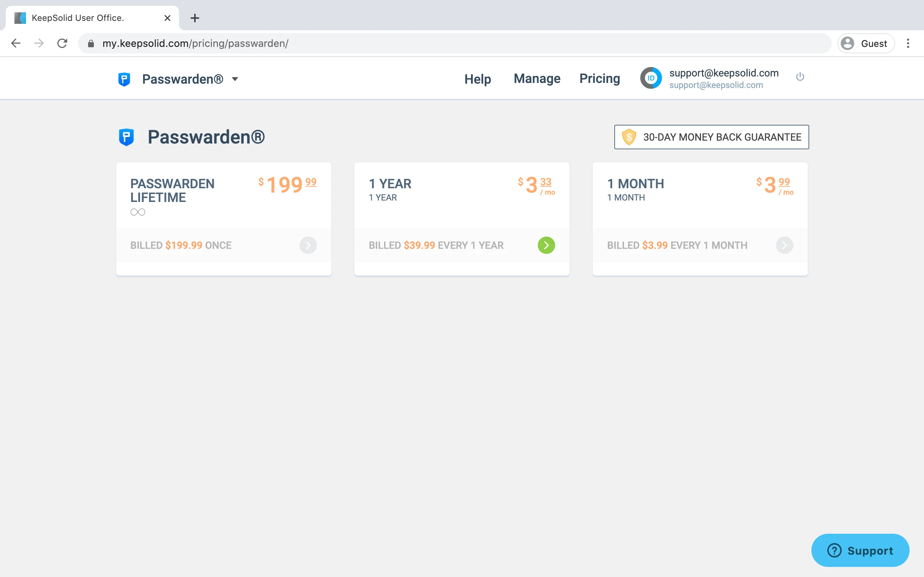Click the support@keepsolid.com account link
Image resolution: width=924 pixels, height=577 pixels.
724,73
